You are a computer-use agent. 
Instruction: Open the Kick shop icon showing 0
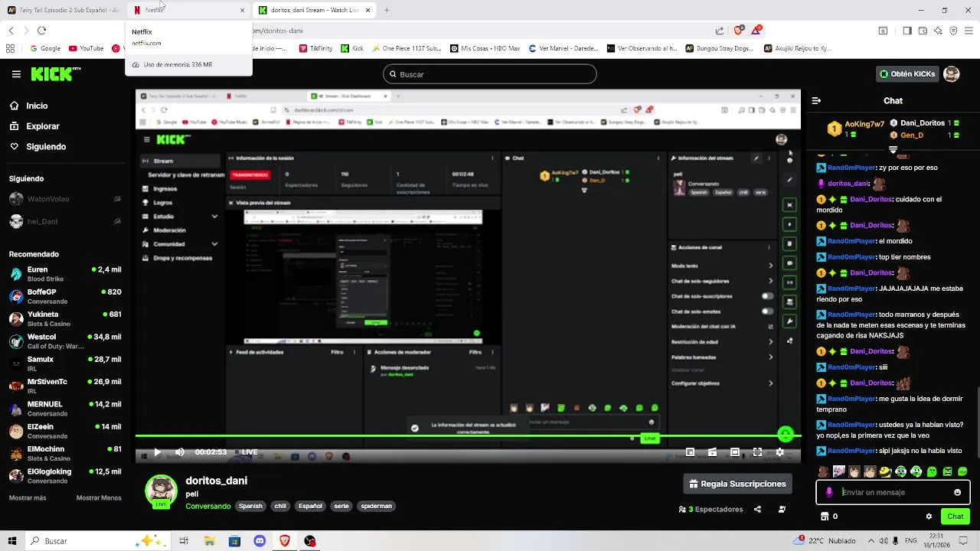point(828,517)
